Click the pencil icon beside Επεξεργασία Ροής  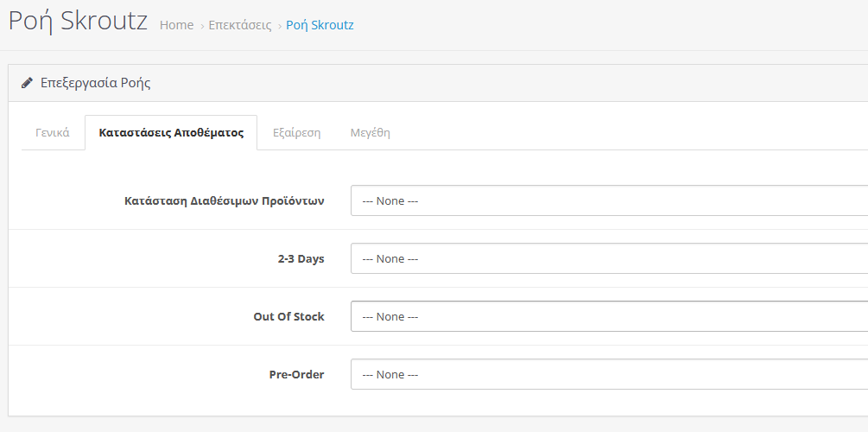pyautogui.click(x=27, y=83)
